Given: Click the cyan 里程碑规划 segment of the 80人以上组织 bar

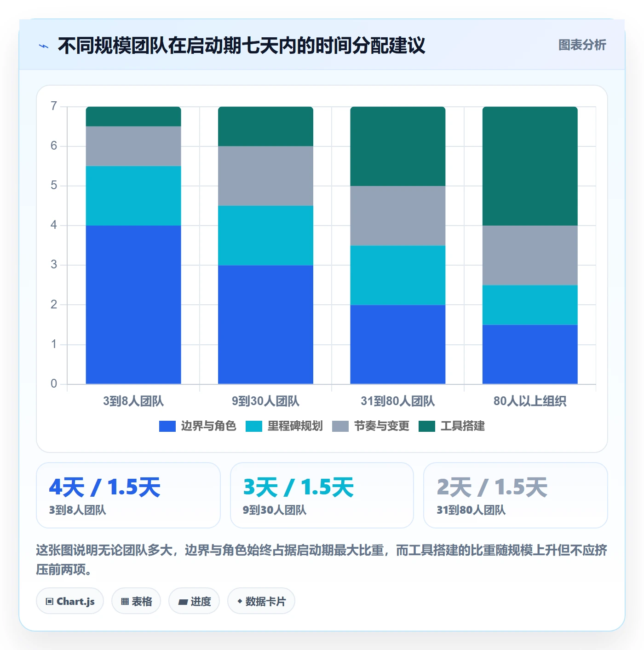Looking at the screenshot, I should (530, 305).
